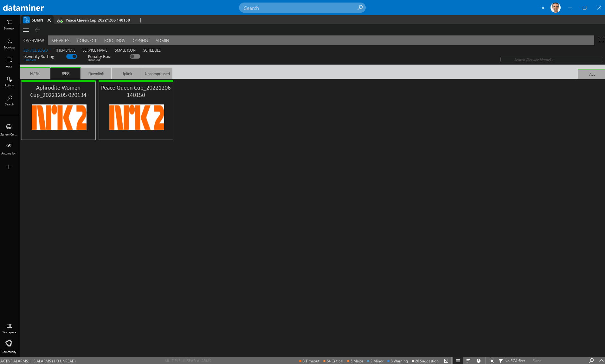The image size is (605, 364).
Task: Switch alarm console to list view icon
Action: (458, 361)
